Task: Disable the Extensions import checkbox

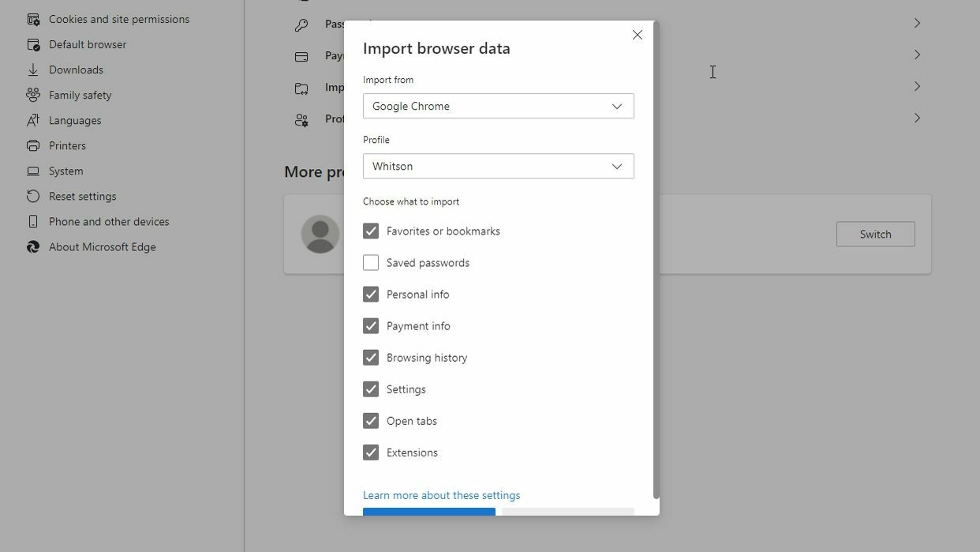Action: [x=371, y=452]
